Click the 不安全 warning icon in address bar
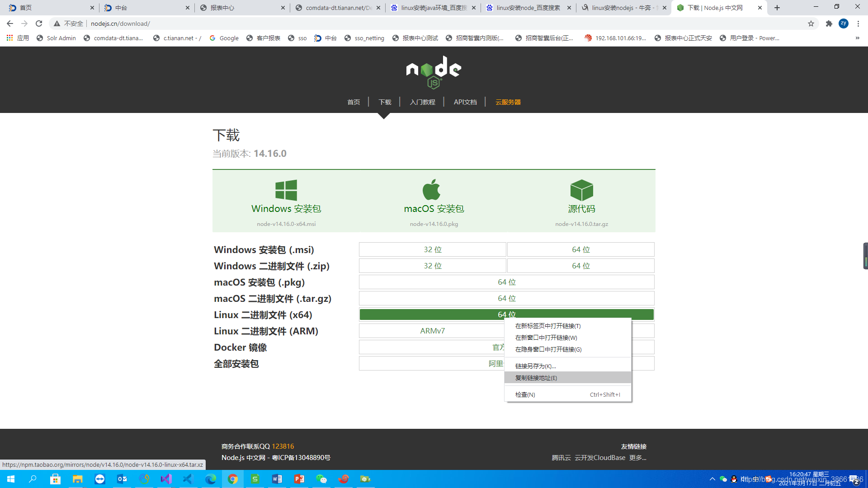The height and width of the screenshot is (488, 868). (x=57, y=23)
